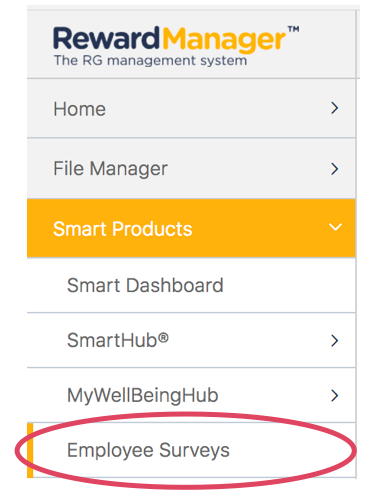The image size is (385, 496).
Task: Expand the Home chevron arrow
Action: tap(335, 108)
